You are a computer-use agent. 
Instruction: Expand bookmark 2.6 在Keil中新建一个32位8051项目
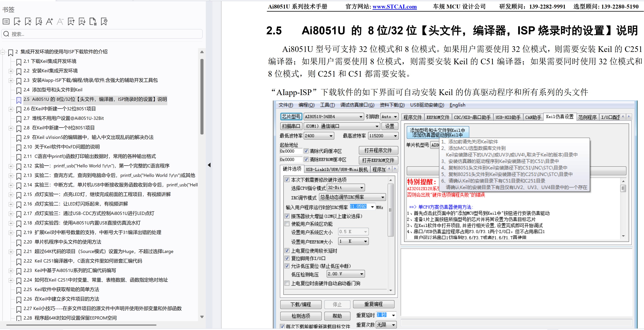[x=11, y=109]
